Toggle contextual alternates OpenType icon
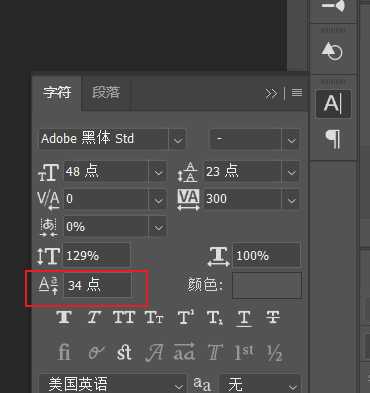 click(x=96, y=352)
